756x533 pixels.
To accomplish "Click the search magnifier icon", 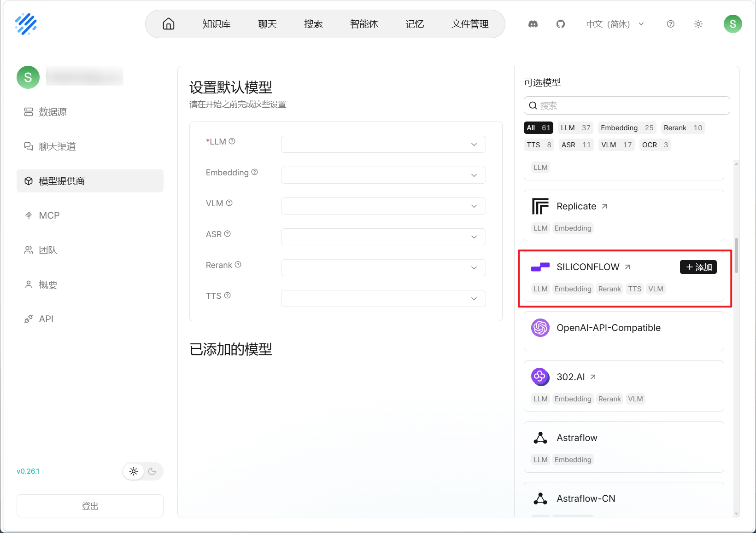I will coord(533,105).
